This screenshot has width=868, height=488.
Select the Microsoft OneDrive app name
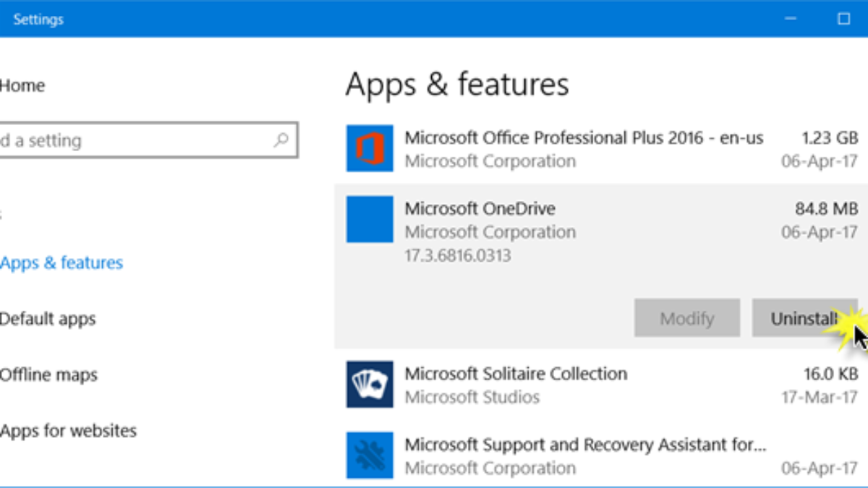pos(480,209)
